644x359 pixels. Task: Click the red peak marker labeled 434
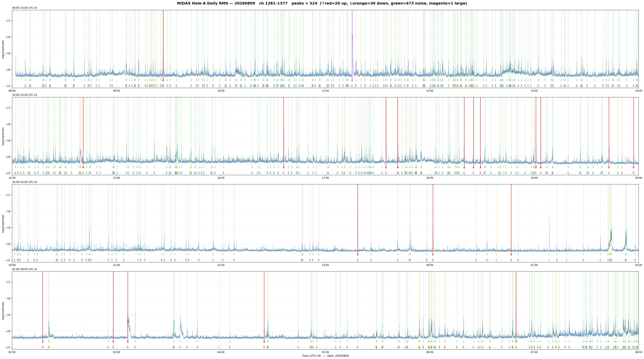click(264, 342)
